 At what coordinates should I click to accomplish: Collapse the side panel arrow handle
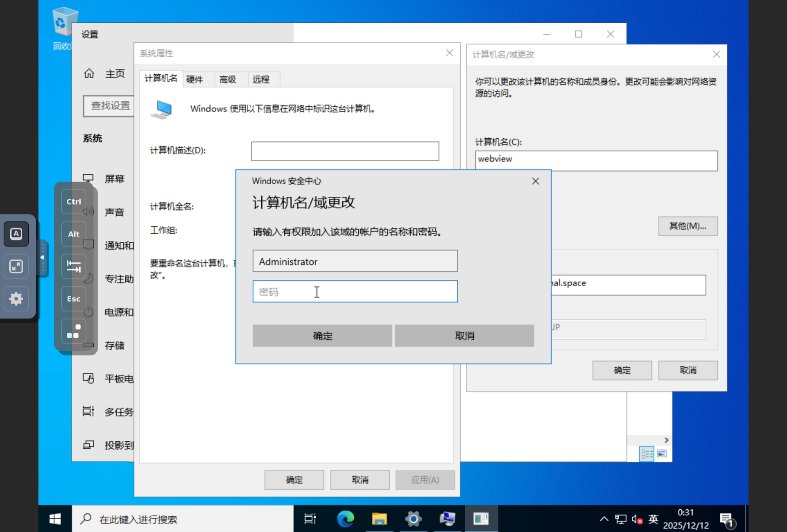42,258
